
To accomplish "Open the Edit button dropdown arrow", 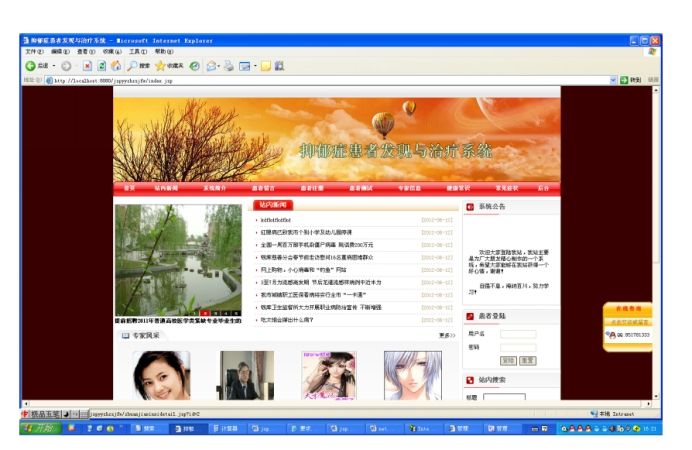I will pyautogui.click(x=255, y=66).
